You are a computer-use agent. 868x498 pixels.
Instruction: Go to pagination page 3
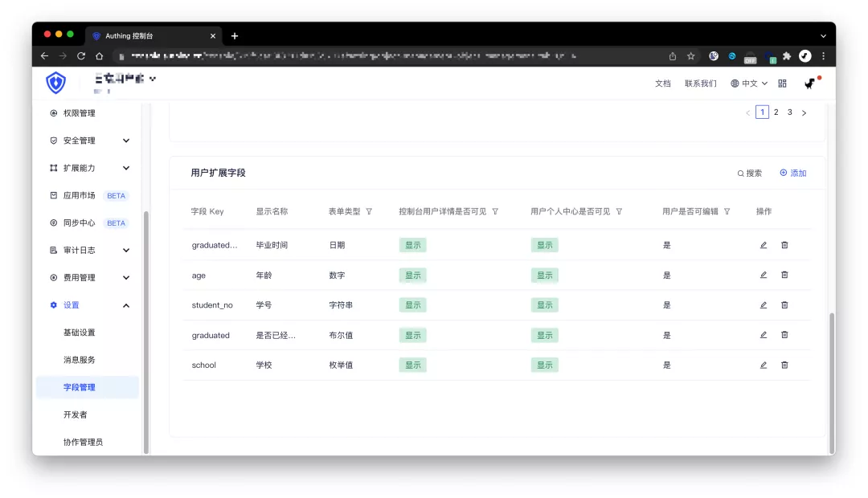pos(790,112)
